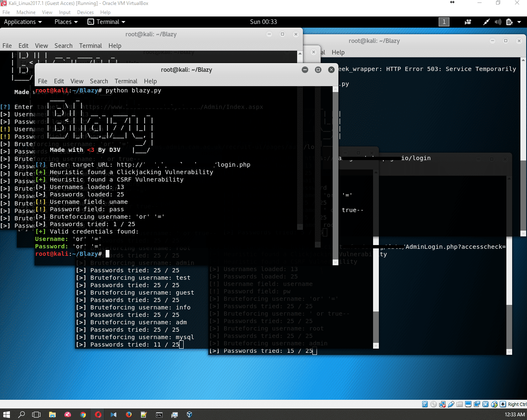Click the wired network connection icon

coord(487,22)
